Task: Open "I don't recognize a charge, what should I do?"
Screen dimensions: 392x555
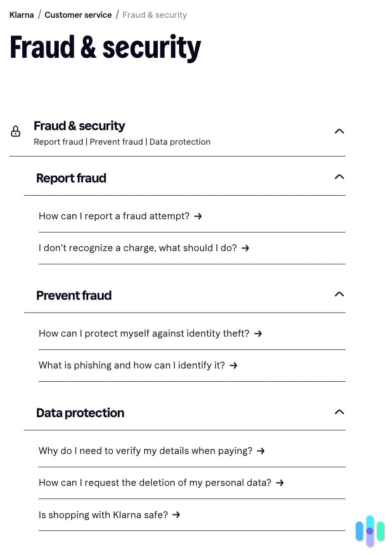Action: [x=138, y=248]
